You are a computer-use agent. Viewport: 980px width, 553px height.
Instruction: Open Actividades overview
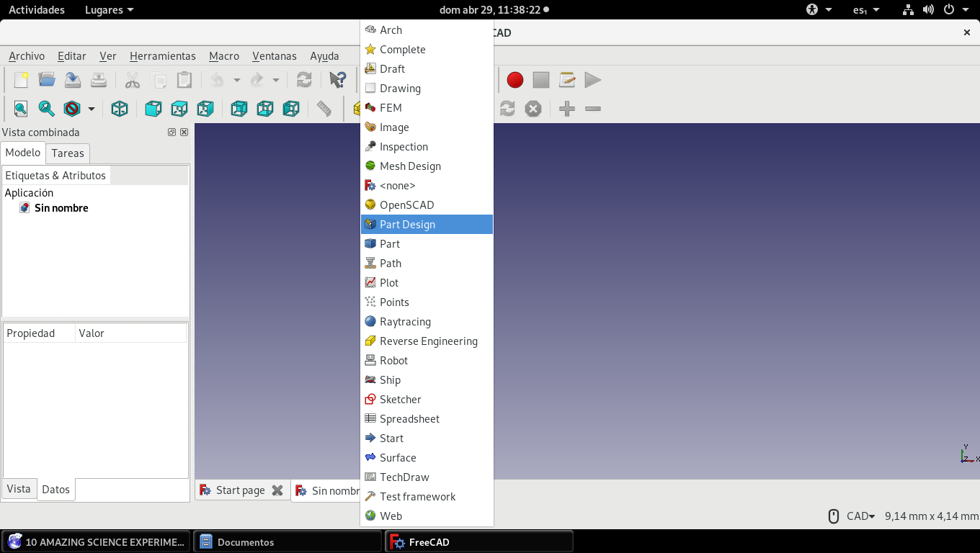click(37, 9)
